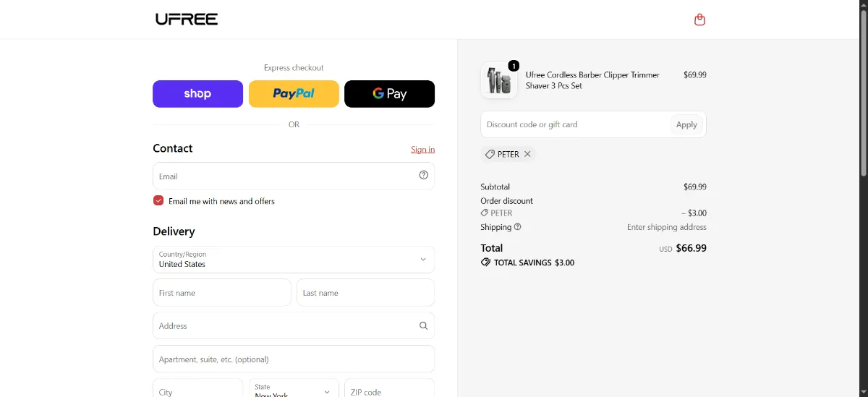Image resolution: width=868 pixels, height=397 pixels.
Task: Toggle Email me with news and offers
Action: [x=158, y=200]
